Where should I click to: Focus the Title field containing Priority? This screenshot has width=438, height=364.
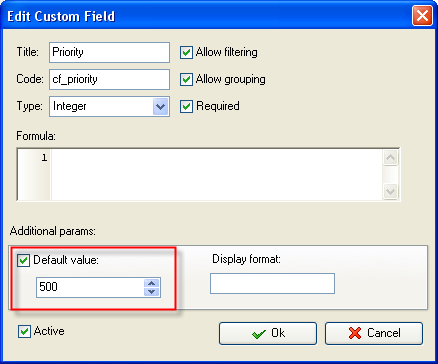point(109,52)
